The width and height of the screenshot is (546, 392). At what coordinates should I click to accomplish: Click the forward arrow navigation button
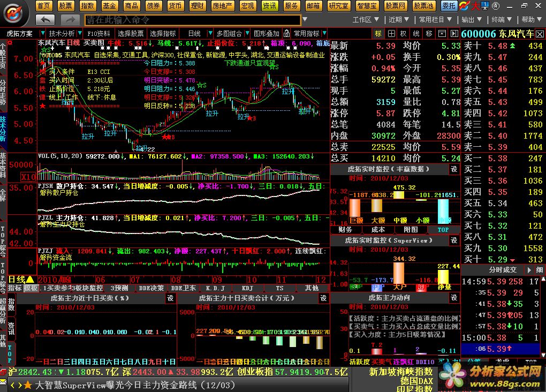pyautogui.click(x=70, y=20)
